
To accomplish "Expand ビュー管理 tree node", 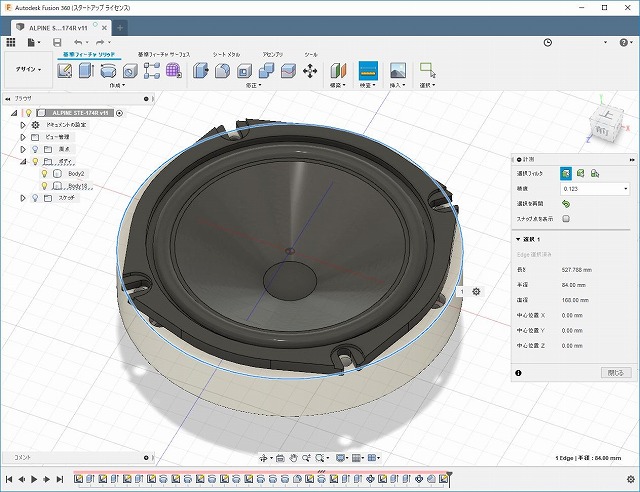I will [x=23, y=137].
